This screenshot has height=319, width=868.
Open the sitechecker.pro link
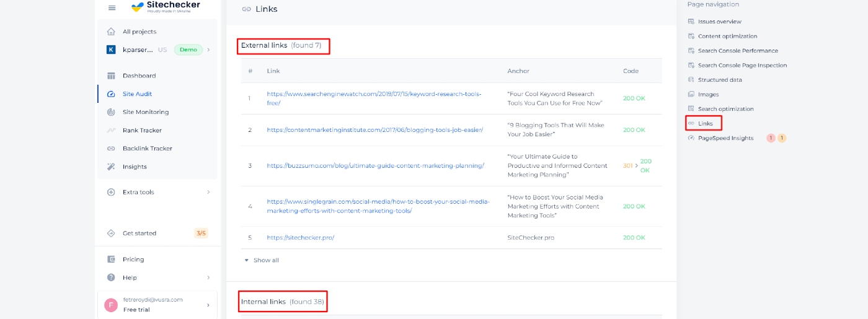pyautogui.click(x=300, y=238)
